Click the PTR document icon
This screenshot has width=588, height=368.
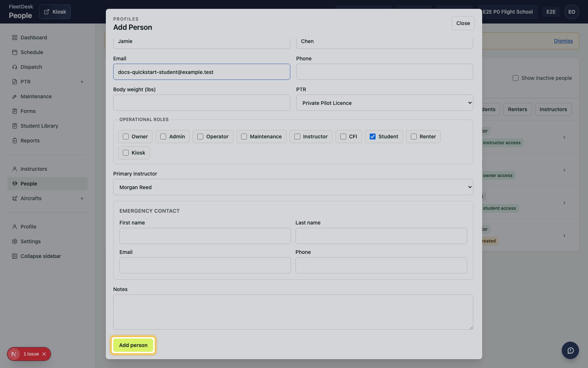[15, 82]
